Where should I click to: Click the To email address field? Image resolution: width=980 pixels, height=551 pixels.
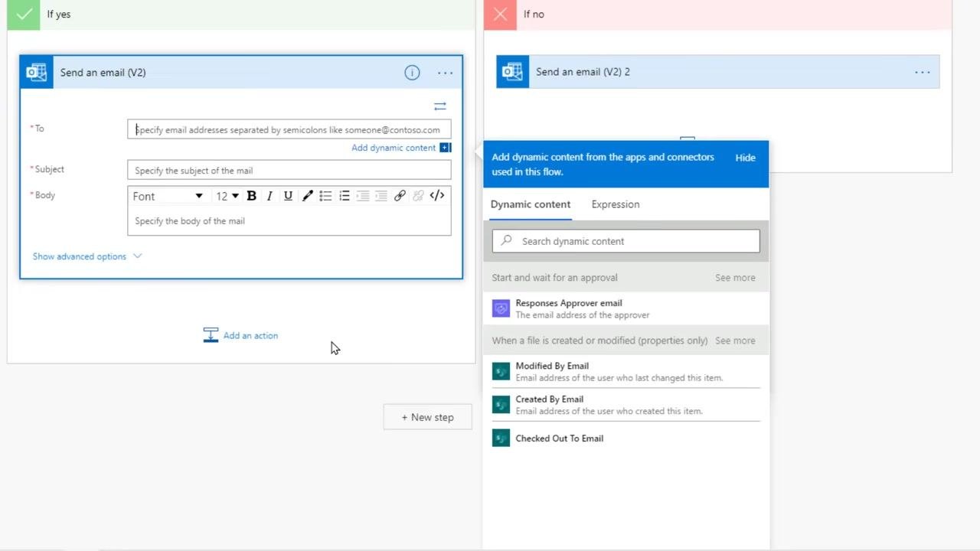(x=289, y=129)
